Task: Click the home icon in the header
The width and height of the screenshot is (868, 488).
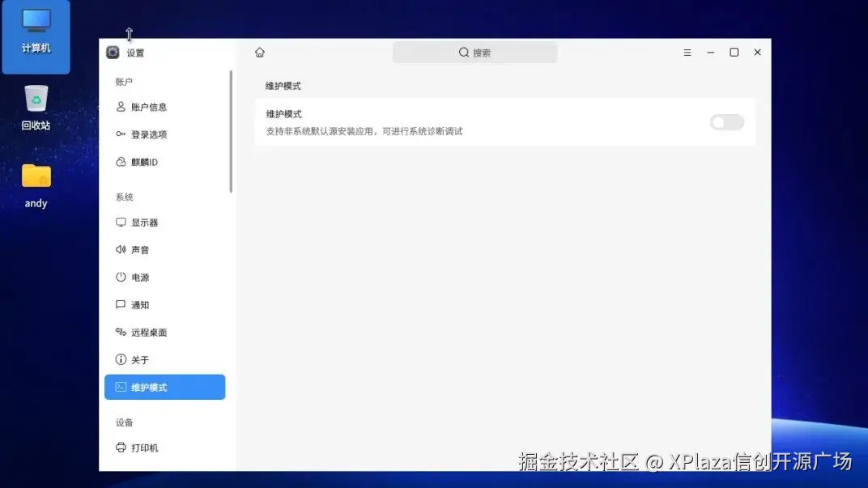Action: [259, 52]
